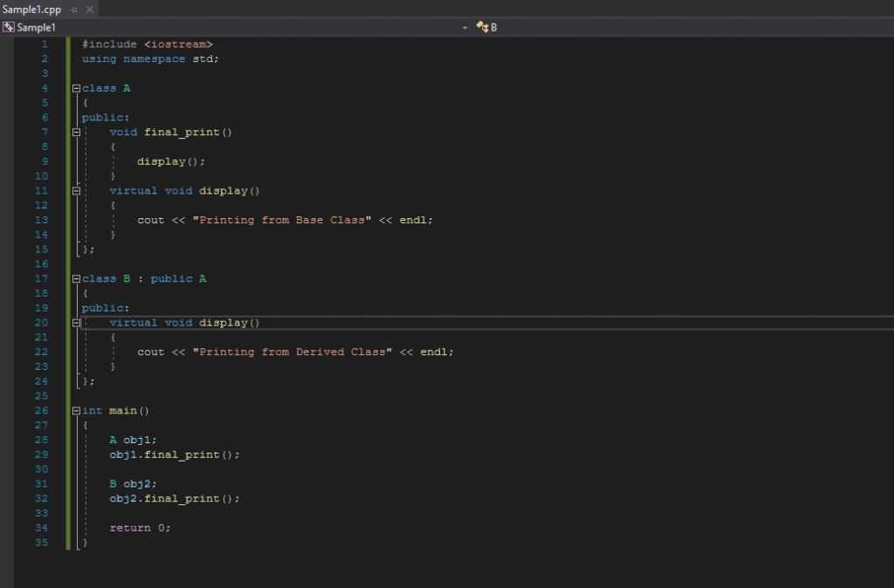Pin the Sample1.cpp tab
This screenshot has width=894, height=588.
coord(75,9)
